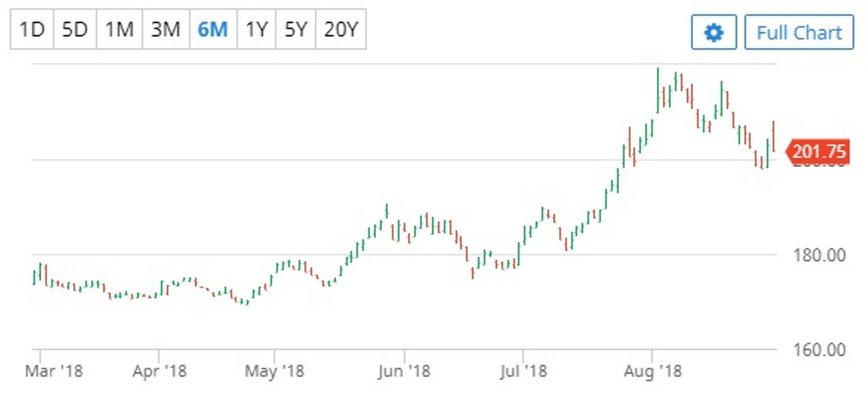The width and height of the screenshot is (868, 410).
Task: Click the red 201.75 price tag
Action: 819,152
